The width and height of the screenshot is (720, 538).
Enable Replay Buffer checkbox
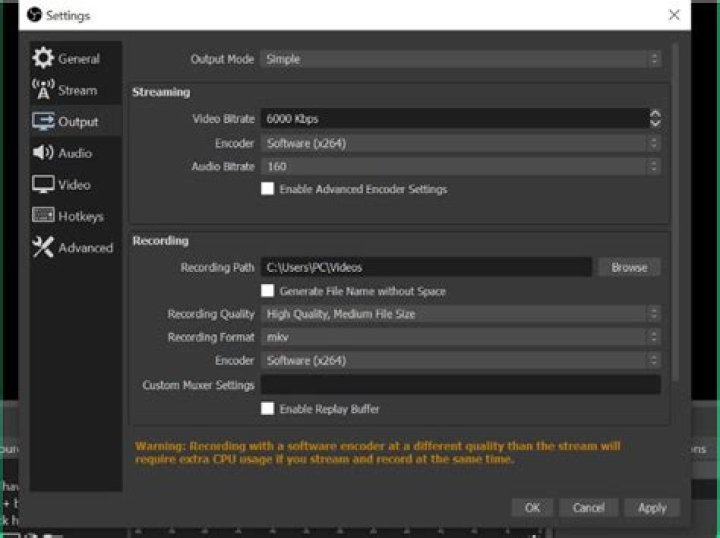[x=267, y=409]
